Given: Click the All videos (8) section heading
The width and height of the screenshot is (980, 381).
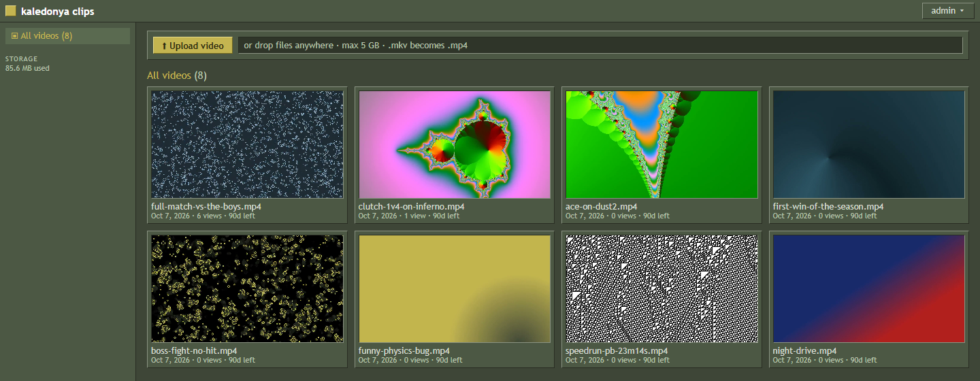Looking at the screenshot, I should pyautogui.click(x=177, y=76).
